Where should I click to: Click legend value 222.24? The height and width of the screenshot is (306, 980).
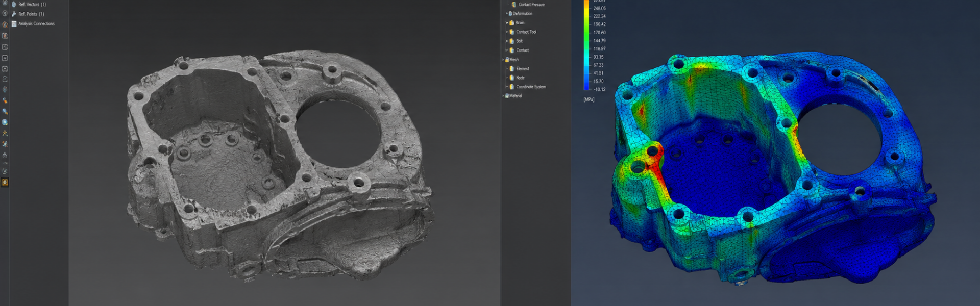click(x=600, y=16)
